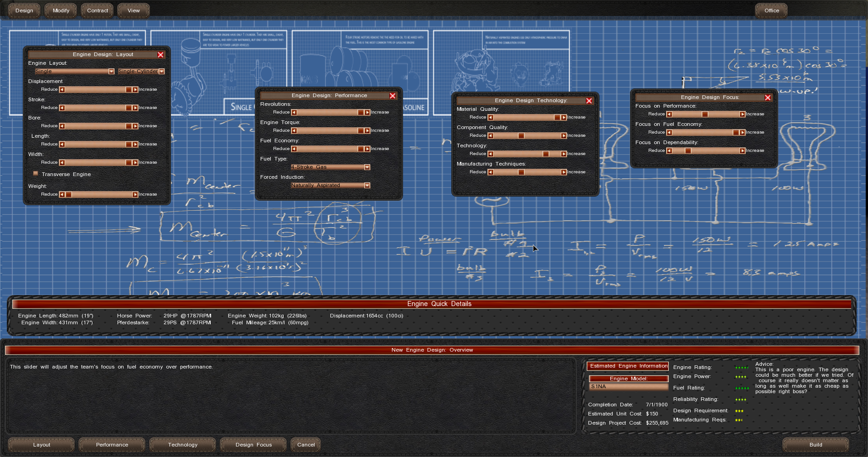Click Focus on Performance reduce arrow
Image resolution: width=868 pixels, height=457 pixels.
coord(669,114)
